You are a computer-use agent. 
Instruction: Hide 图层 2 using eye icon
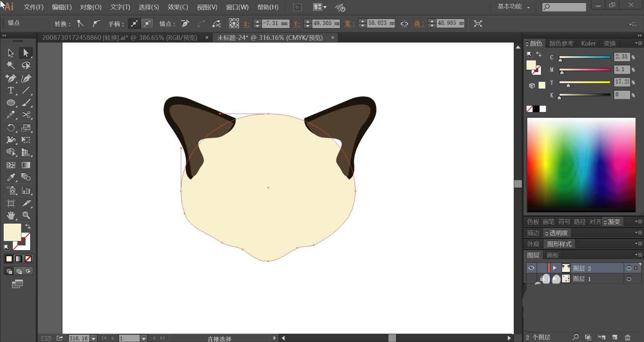[531, 268]
